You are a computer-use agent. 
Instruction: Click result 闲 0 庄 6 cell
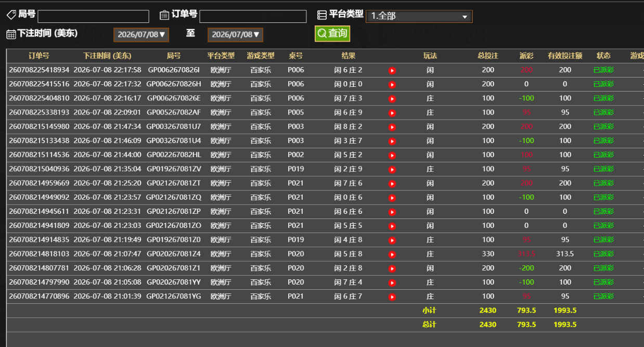(x=349, y=197)
